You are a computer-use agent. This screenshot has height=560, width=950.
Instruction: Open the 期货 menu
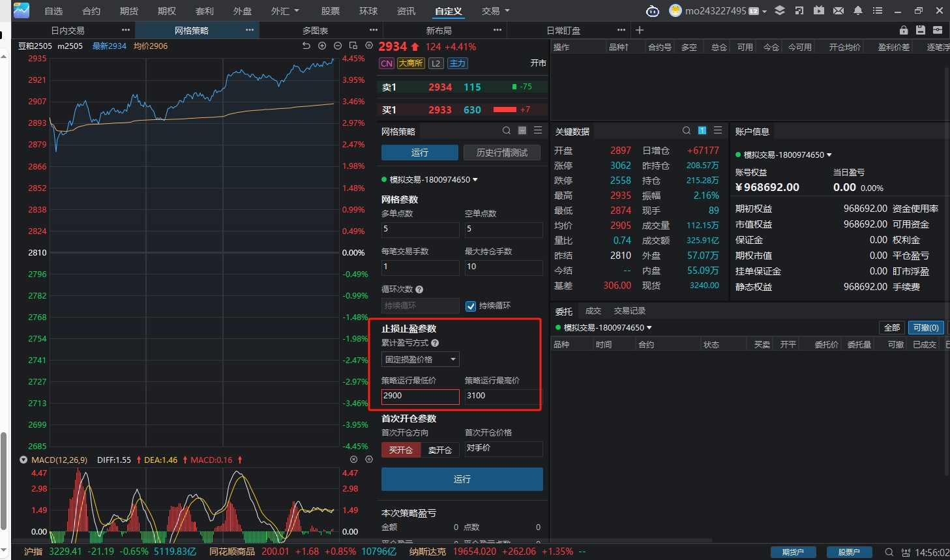(129, 11)
